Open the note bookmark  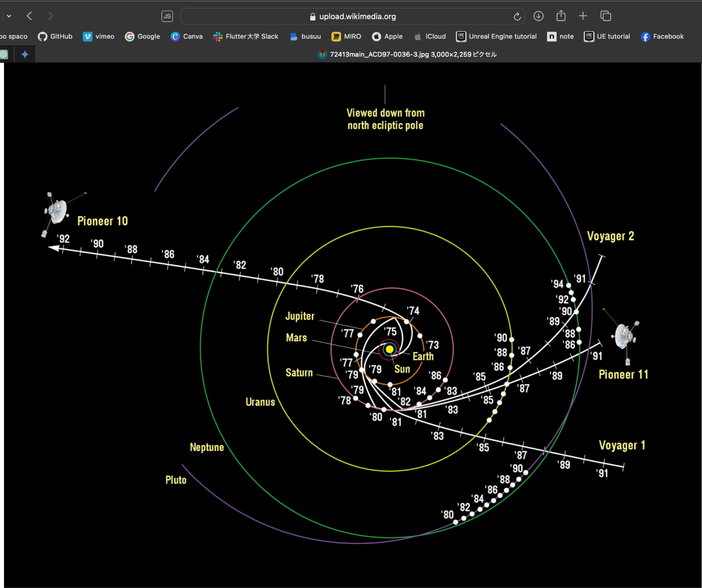point(561,36)
